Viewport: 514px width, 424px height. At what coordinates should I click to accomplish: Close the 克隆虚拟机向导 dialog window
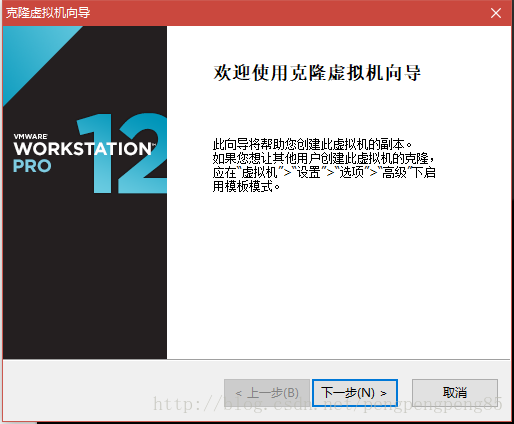pyautogui.click(x=496, y=13)
